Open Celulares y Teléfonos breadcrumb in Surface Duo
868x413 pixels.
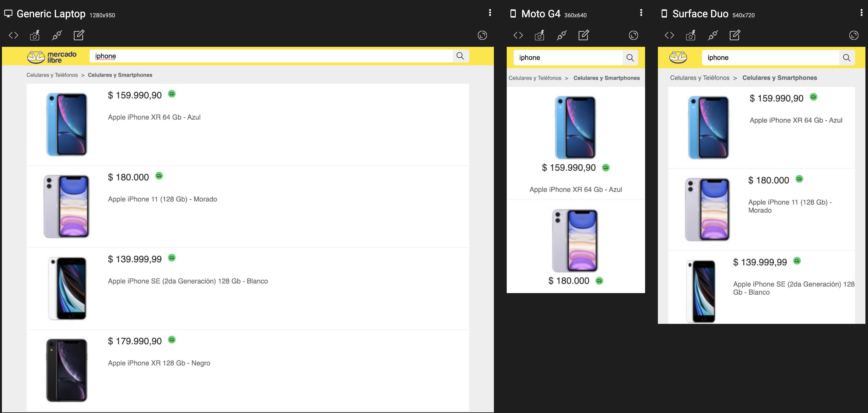pos(700,78)
